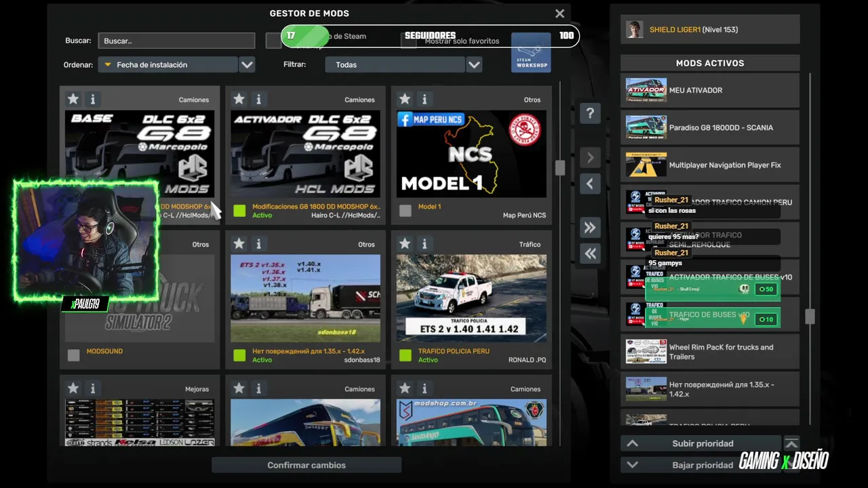Favorite the TRAFICO POLICIA PERU mod
The width and height of the screenshot is (868, 488).
(405, 243)
